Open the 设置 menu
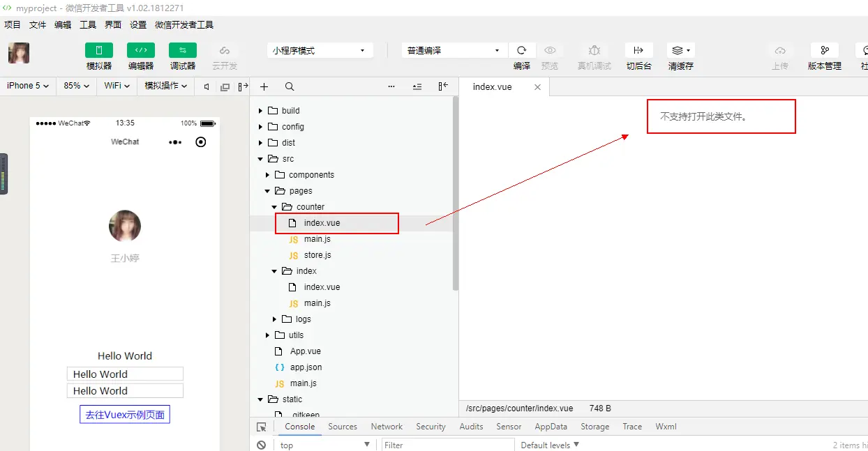Image resolution: width=868 pixels, height=451 pixels. click(x=138, y=24)
